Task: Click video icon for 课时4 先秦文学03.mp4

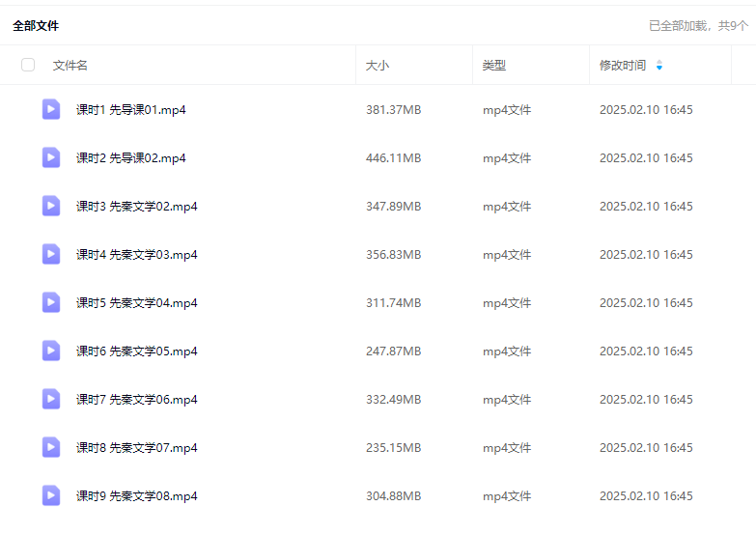Action: tap(51, 254)
